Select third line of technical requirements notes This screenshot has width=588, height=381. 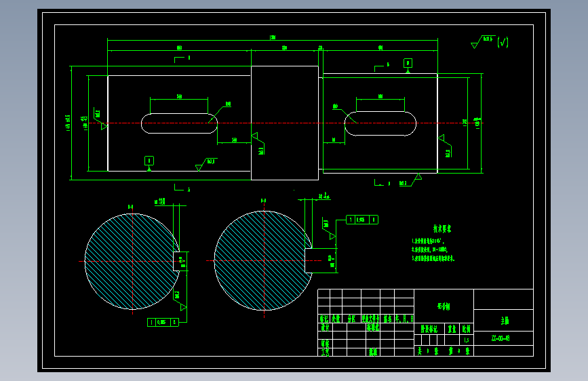pos(433,258)
